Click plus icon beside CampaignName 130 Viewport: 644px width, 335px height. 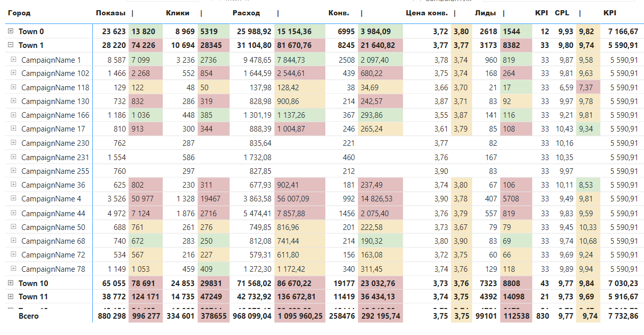(14, 101)
